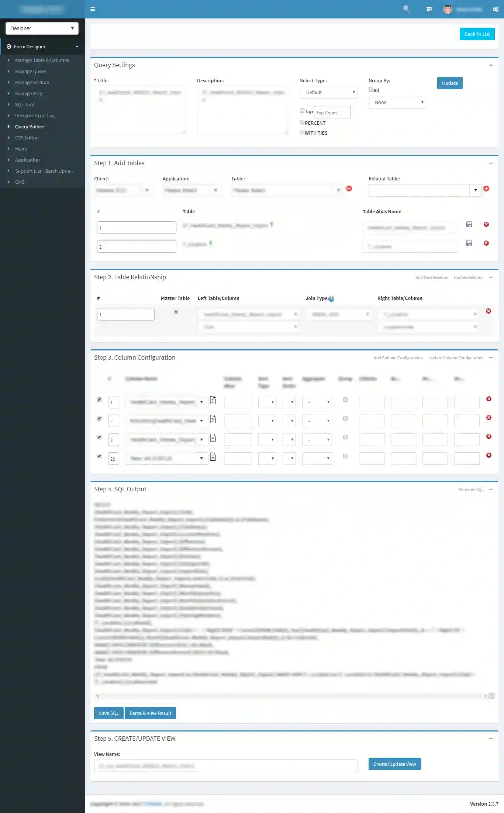Check the WITH TIES option

click(x=302, y=132)
